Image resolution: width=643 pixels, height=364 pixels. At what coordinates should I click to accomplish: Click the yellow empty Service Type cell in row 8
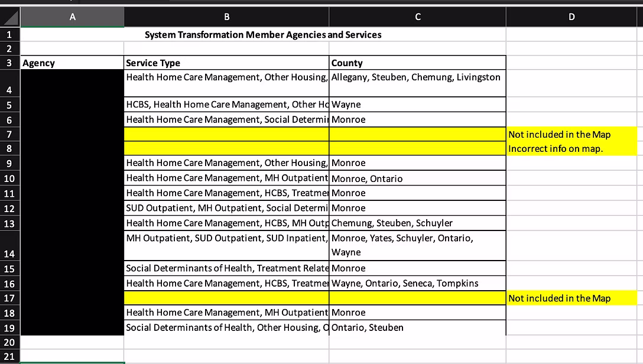click(x=227, y=149)
